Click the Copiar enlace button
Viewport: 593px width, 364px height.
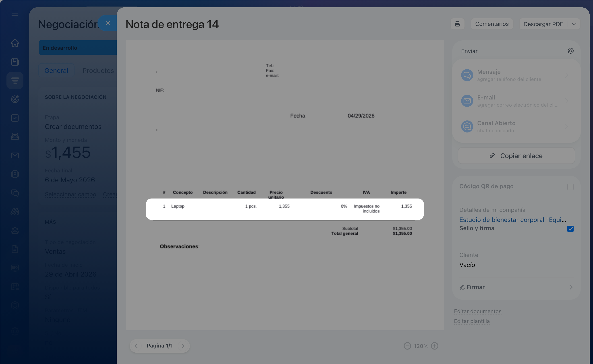tap(516, 156)
